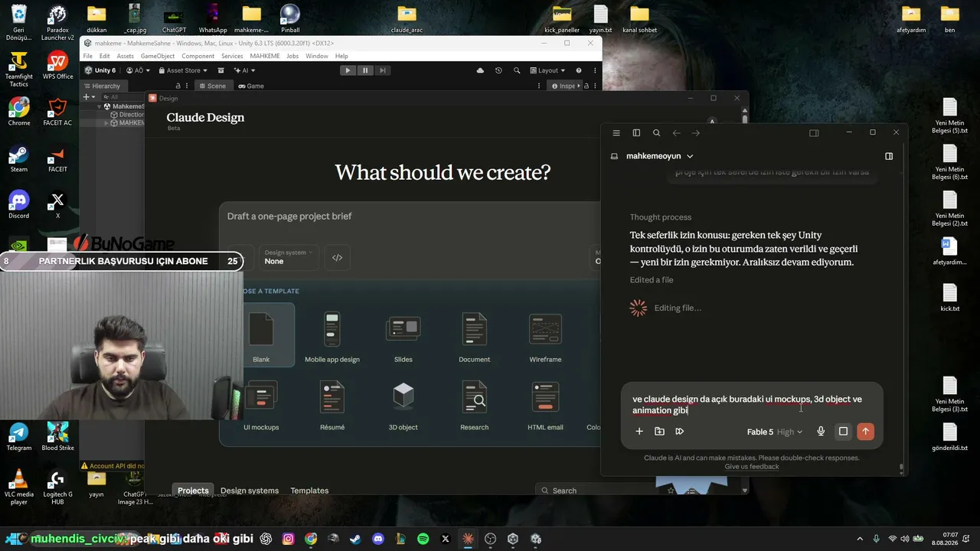Image resolution: width=980 pixels, height=551 pixels.
Task: Open the Unity AI dropdown
Action: point(245,70)
